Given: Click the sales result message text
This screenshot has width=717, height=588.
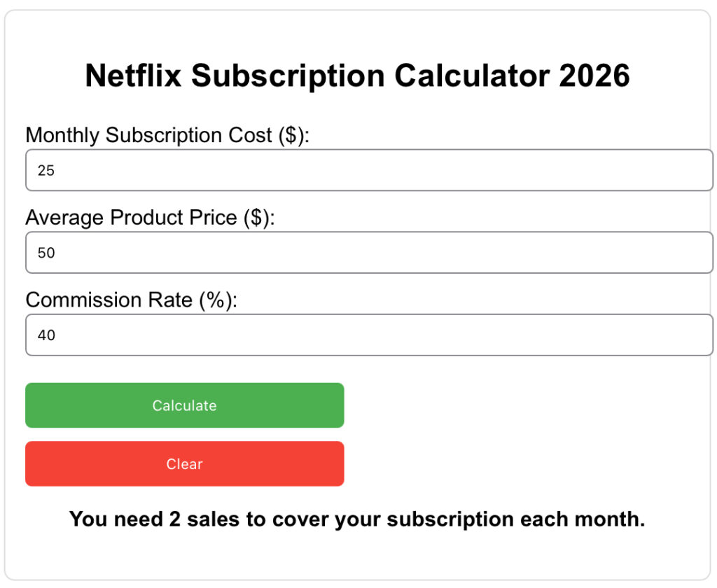Looking at the screenshot, I should pyautogui.click(x=358, y=519).
